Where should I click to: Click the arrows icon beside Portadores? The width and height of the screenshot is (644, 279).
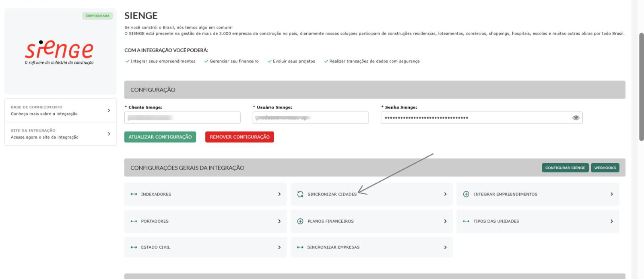134,221
